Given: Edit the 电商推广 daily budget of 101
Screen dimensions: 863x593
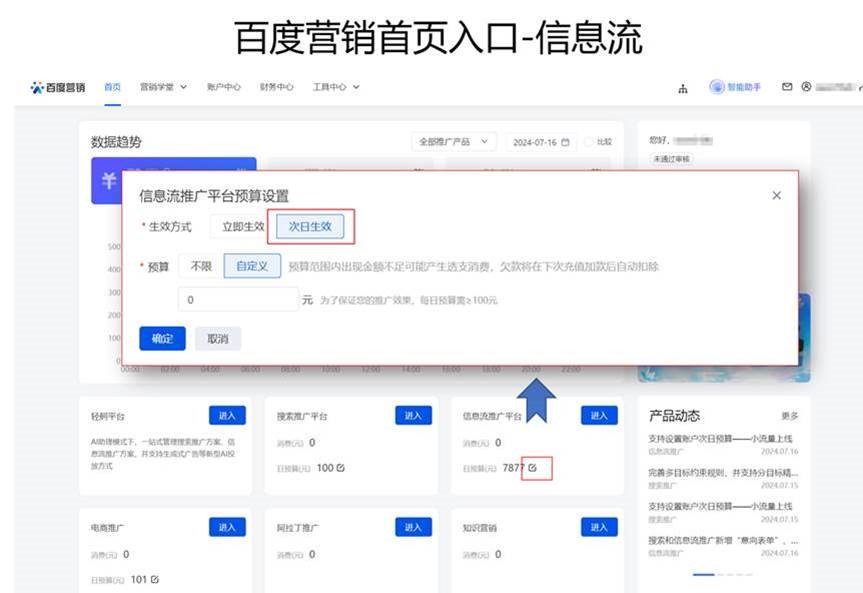Looking at the screenshot, I should pos(155,579).
